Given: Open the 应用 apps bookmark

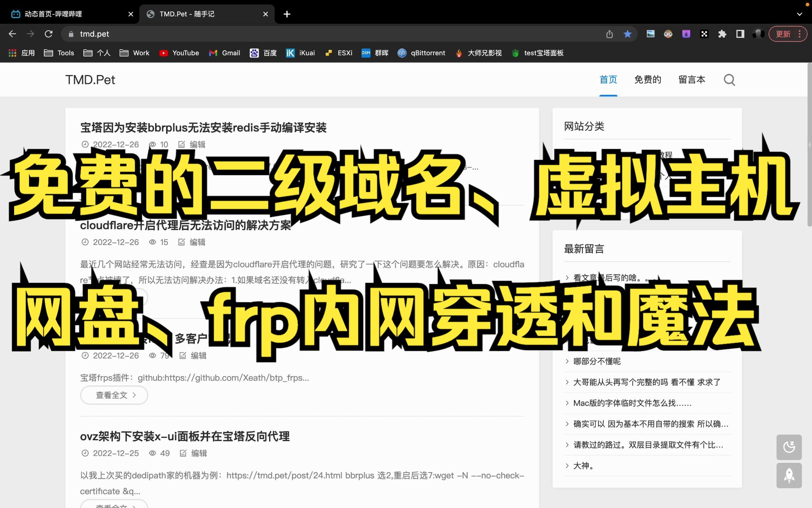Looking at the screenshot, I should [22, 53].
